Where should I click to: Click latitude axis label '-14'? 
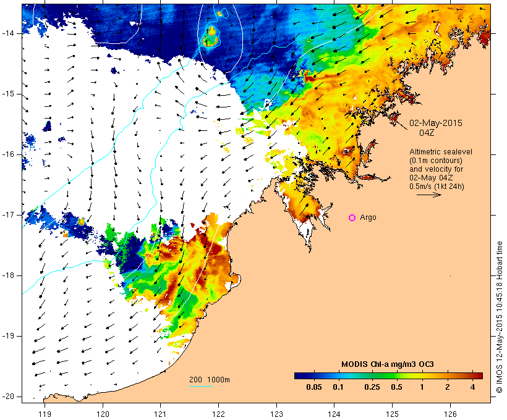tap(8, 33)
